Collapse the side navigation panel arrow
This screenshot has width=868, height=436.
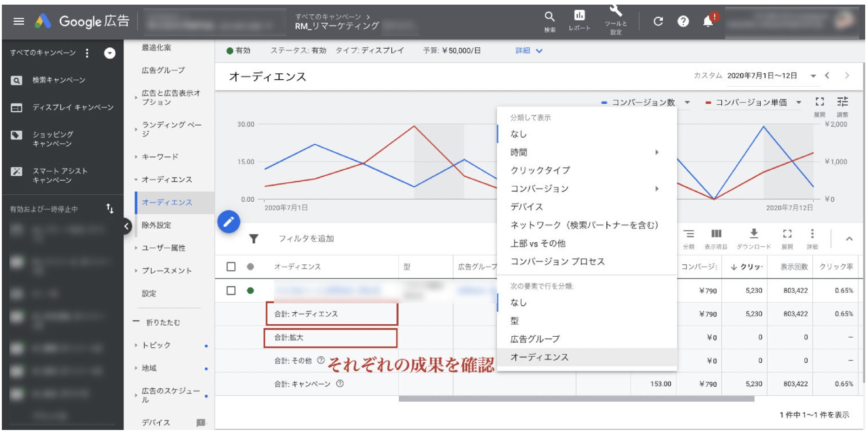click(126, 226)
